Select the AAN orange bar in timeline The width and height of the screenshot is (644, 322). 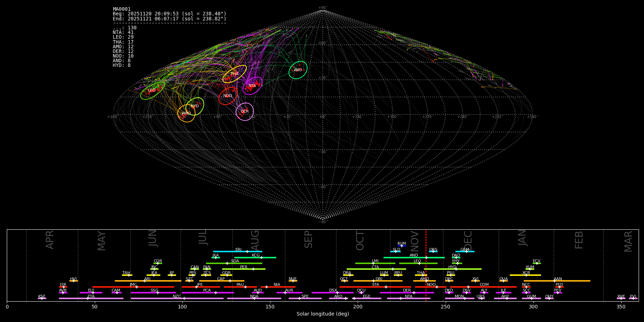click(x=557, y=281)
